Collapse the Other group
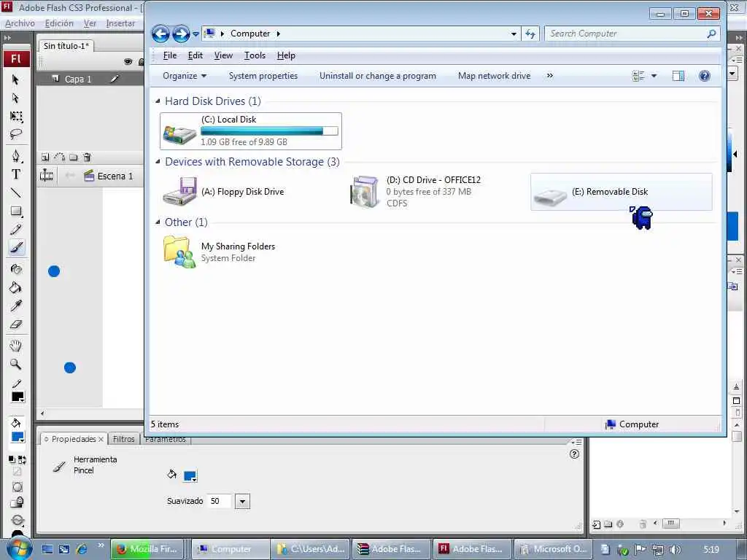The height and width of the screenshot is (560, 747). coord(158,222)
